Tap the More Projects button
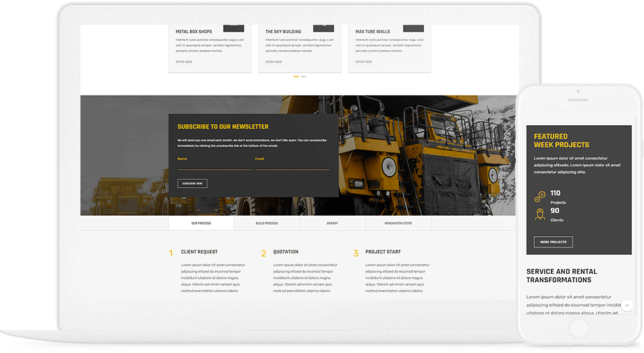Image resolution: width=644 pixels, height=353 pixels. (x=553, y=242)
